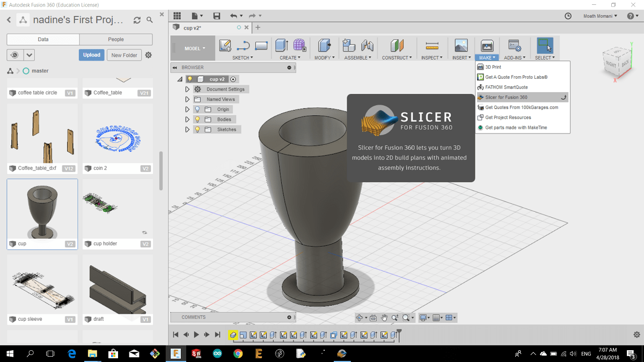Expand Sketches tree node

(x=187, y=130)
